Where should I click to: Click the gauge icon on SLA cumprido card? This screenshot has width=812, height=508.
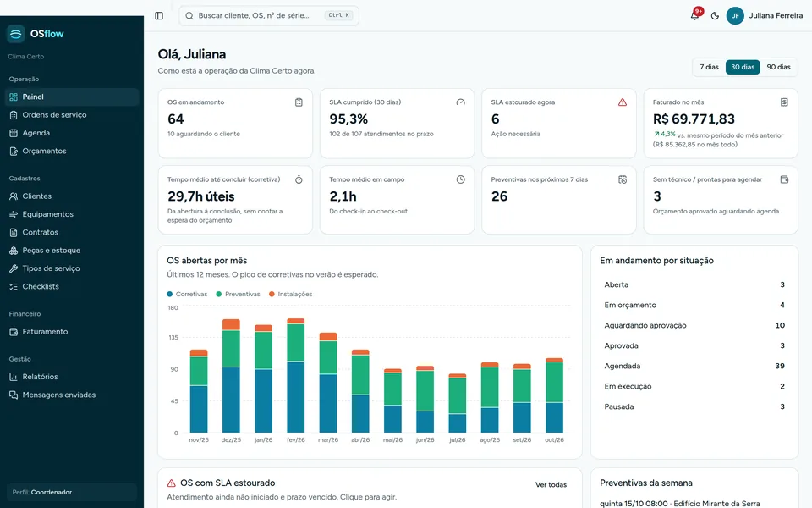coord(460,102)
